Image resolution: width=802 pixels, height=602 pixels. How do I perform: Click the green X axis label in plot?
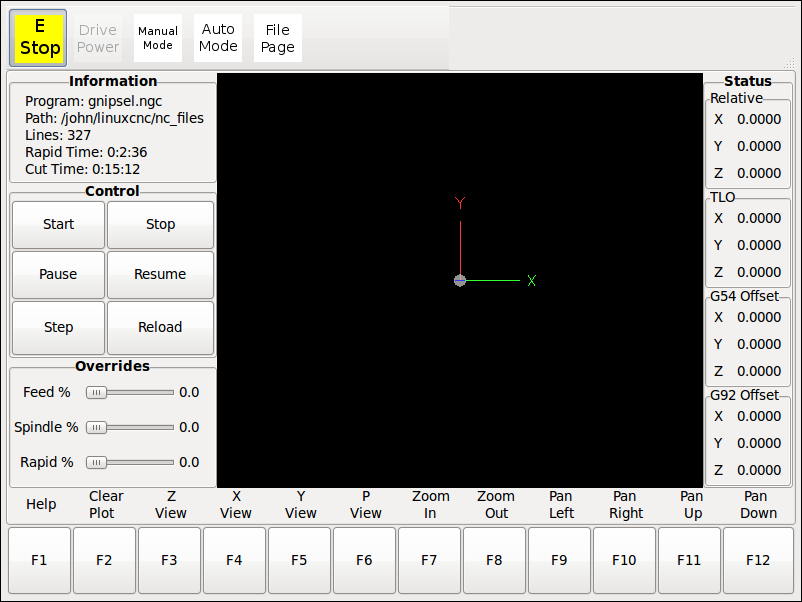point(531,281)
